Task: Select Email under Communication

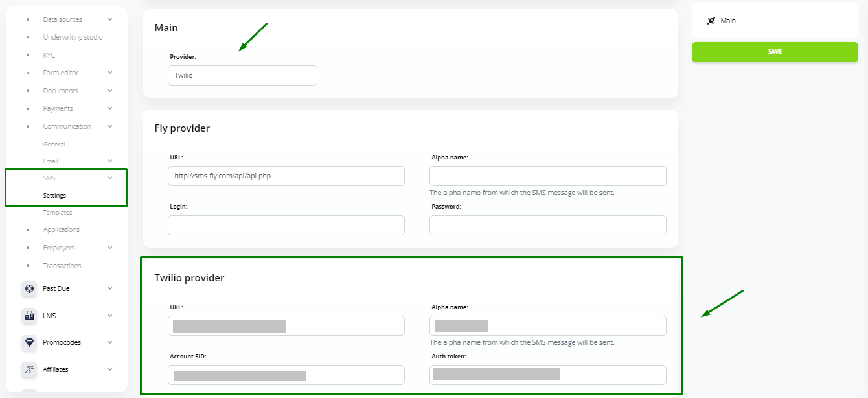Action: click(51, 161)
